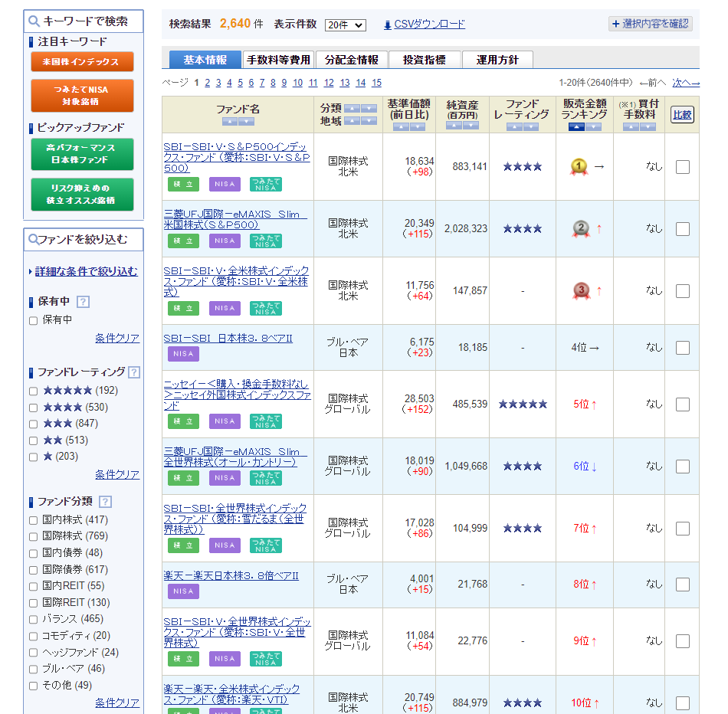Screen dimensions: 728x714
Task: Click 積立 badge of ニッセイ外国株式インデックスファンド
Action: (x=183, y=421)
